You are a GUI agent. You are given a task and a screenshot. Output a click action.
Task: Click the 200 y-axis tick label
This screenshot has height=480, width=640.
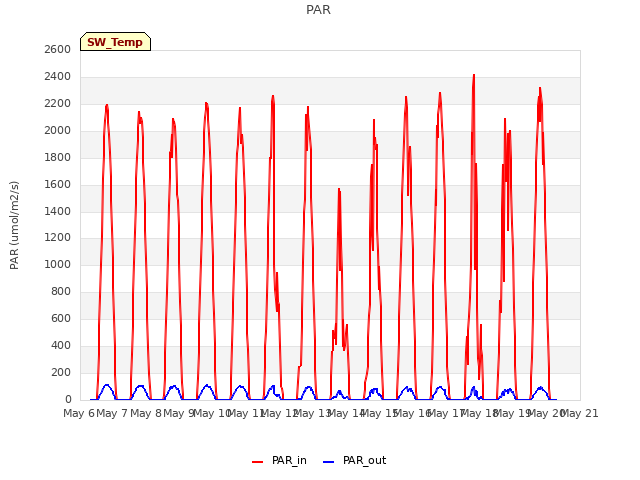61,372
